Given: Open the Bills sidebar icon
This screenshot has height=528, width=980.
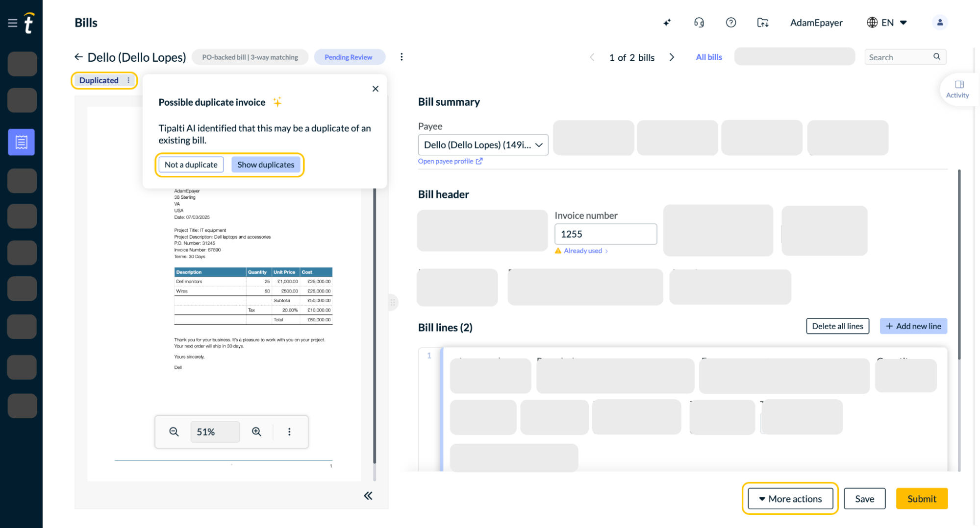Looking at the screenshot, I should [22, 142].
